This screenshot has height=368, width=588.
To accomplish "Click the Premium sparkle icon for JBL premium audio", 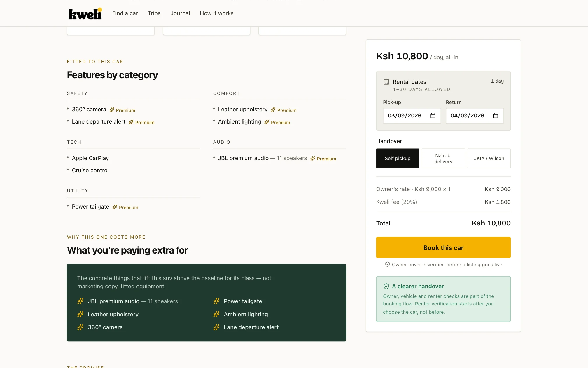I will pos(313,159).
